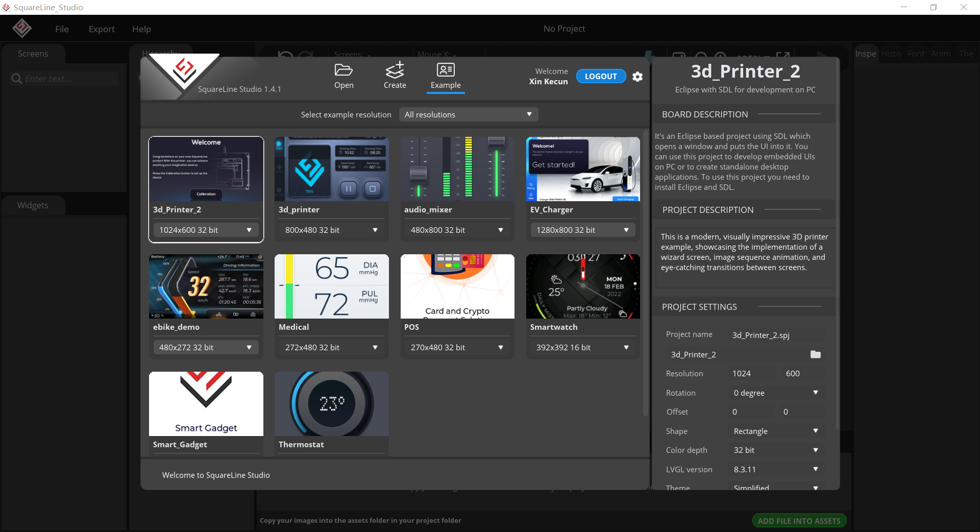Click the SquareLine logo in the menu bar
Screen dimensions: 980x532
click(22, 28)
